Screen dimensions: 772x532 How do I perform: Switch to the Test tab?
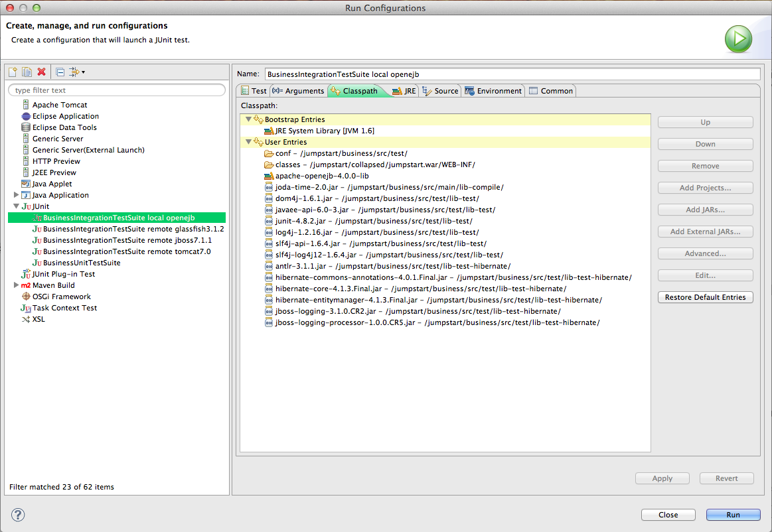coord(254,91)
